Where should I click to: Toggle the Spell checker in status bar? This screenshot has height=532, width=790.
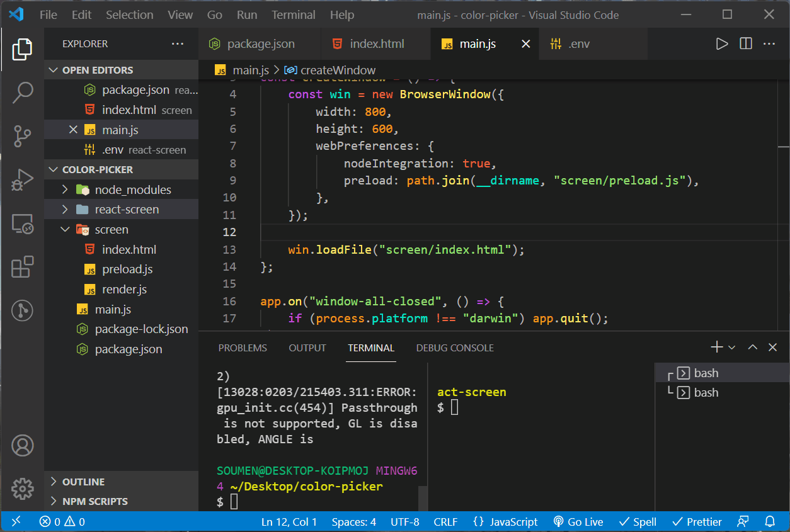(638, 521)
